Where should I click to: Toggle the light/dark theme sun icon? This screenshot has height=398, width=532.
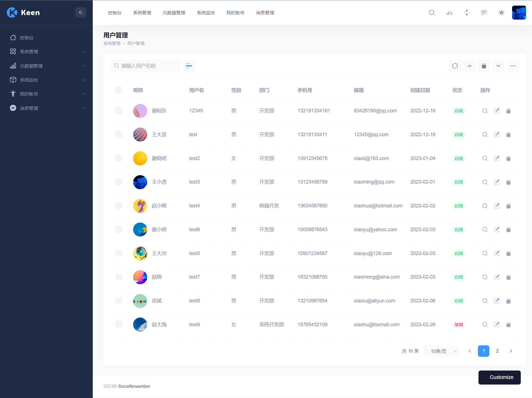[x=501, y=13]
